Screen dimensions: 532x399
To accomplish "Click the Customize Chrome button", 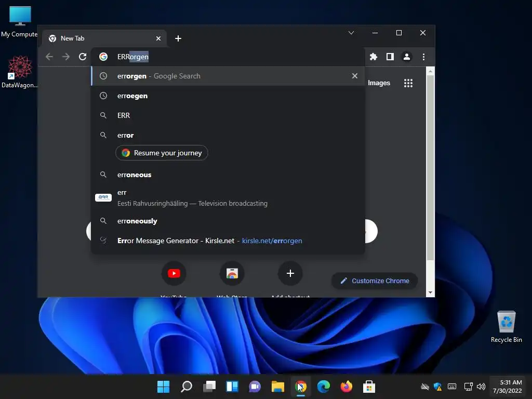I will [x=375, y=281].
